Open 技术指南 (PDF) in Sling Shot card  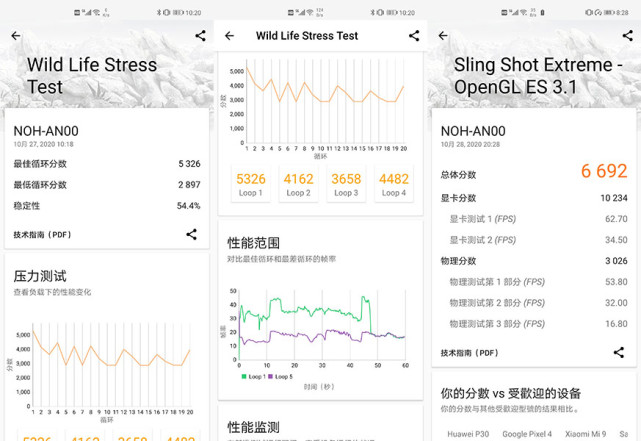[x=470, y=353]
